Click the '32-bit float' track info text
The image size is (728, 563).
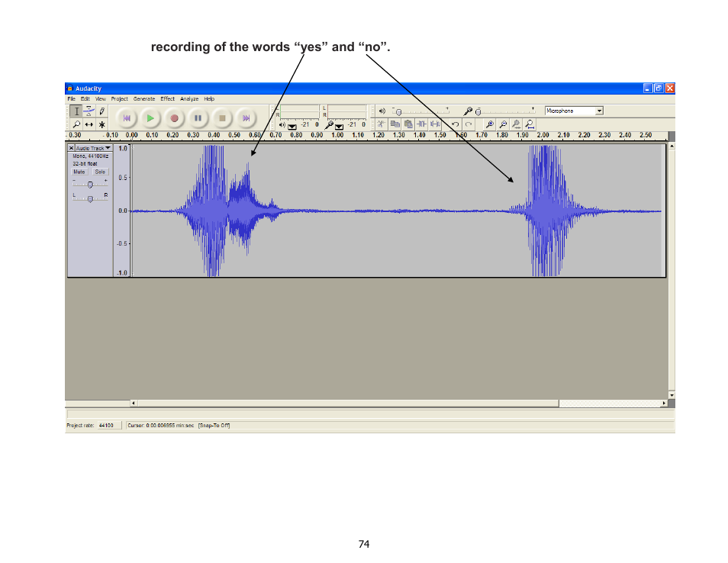[85, 164]
